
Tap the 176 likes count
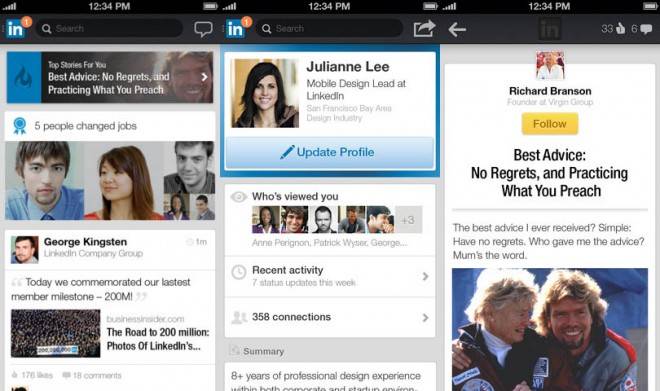(x=37, y=375)
